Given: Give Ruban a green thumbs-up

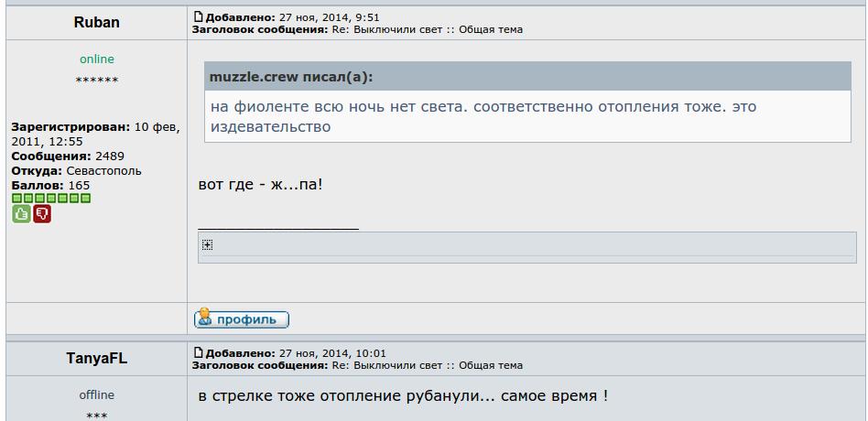Looking at the screenshot, I should click(21, 213).
